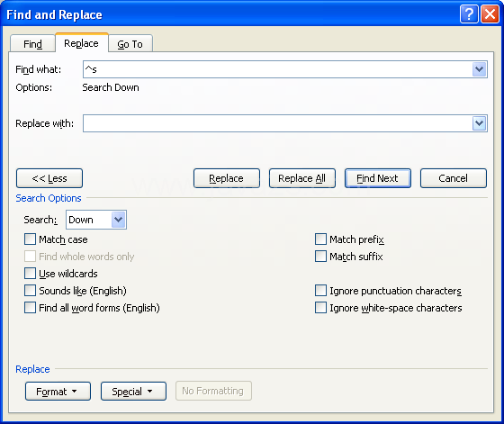Click the Replace All button
The width and height of the screenshot is (504, 424).
point(302,178)
